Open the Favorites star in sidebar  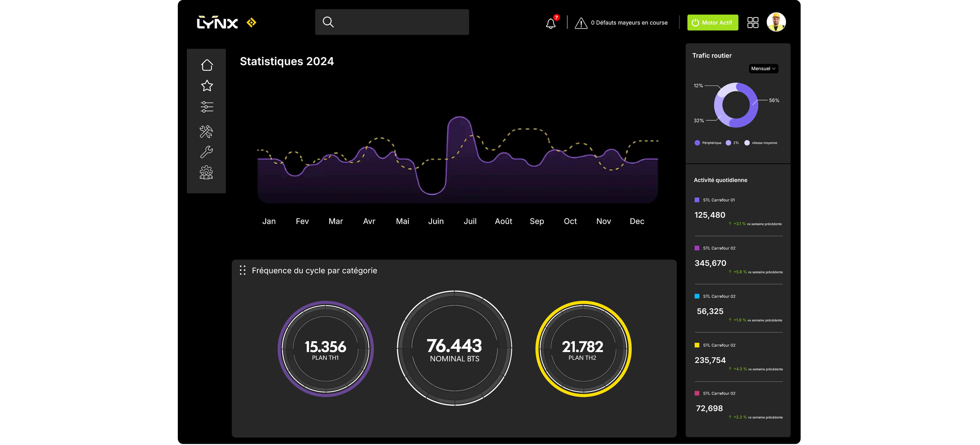[207, 86]
